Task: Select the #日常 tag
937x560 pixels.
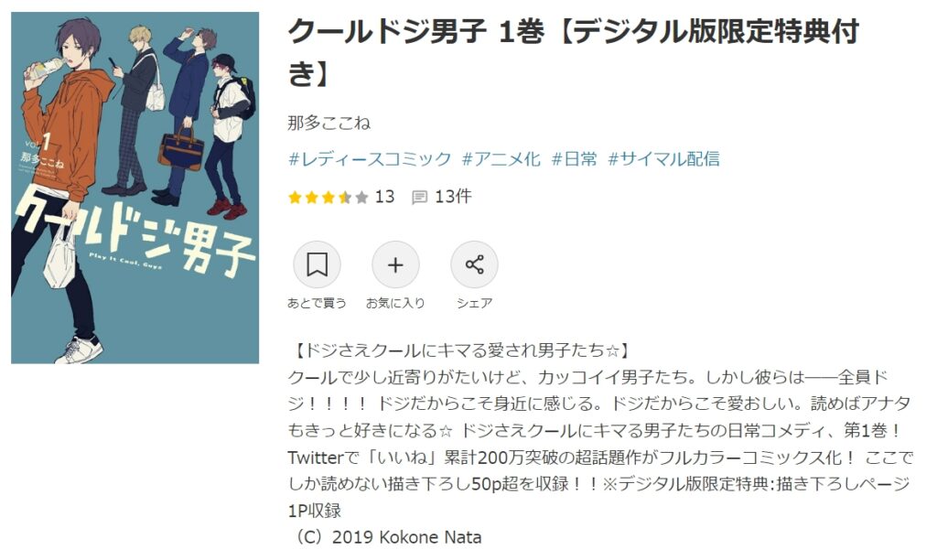Action: click(575, 159)
